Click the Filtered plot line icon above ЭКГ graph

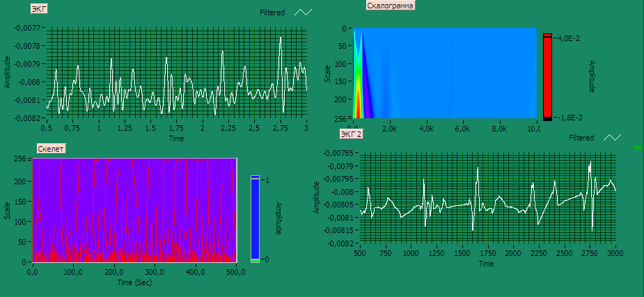pos(303,13)
